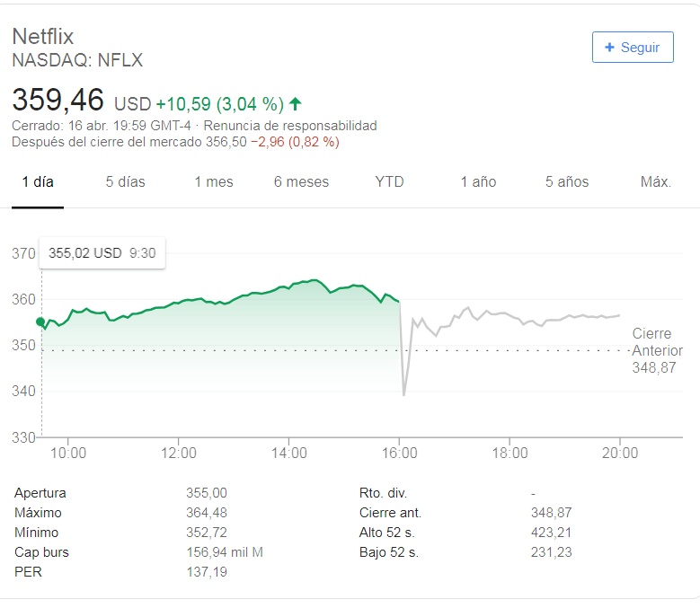Click the 12:00 time axis label
The width and height of the screenshot is (700, 608).
(179, 453)
